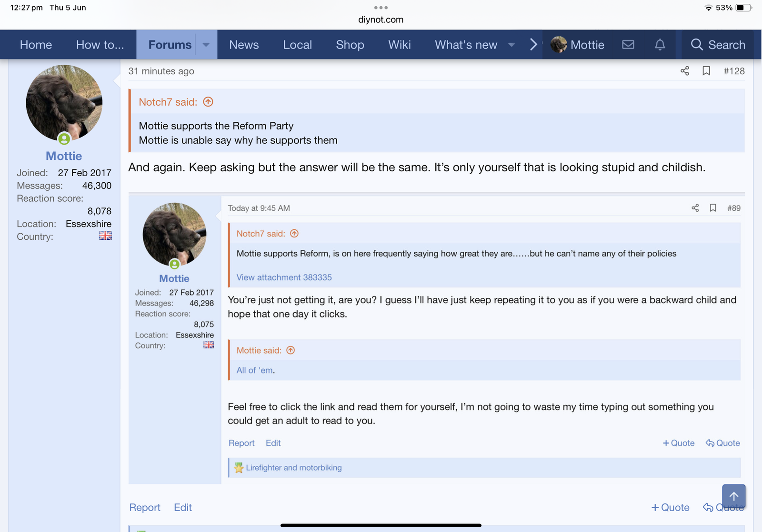
Task: Add post #89 to multi-quote
Action: pos(679,443)
